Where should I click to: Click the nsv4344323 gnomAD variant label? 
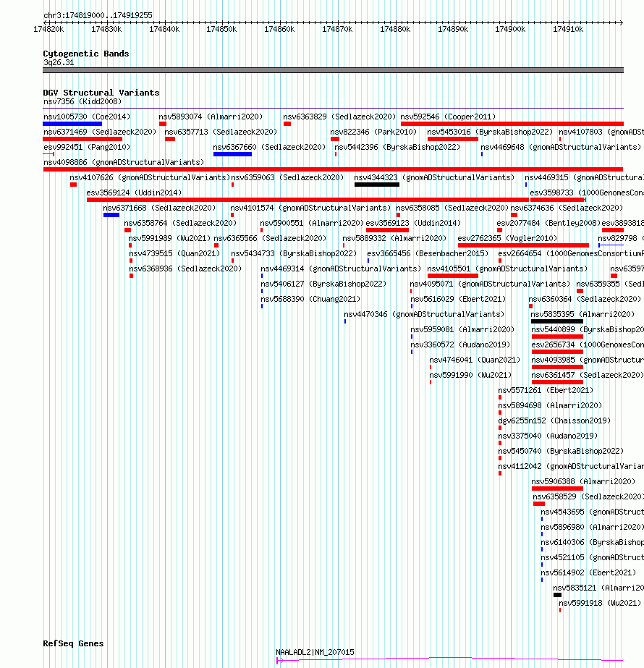pos(434,177)
